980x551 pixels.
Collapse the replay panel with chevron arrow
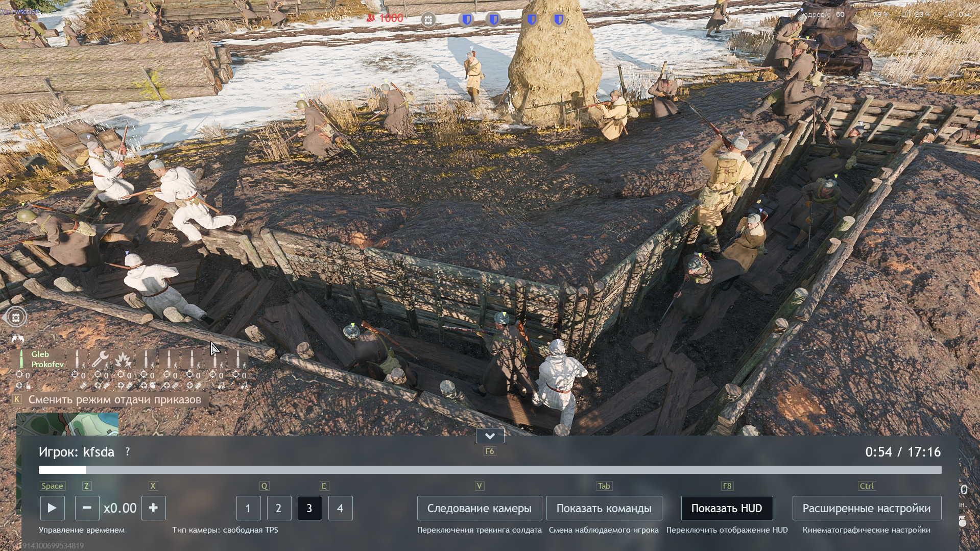[490, 436]
